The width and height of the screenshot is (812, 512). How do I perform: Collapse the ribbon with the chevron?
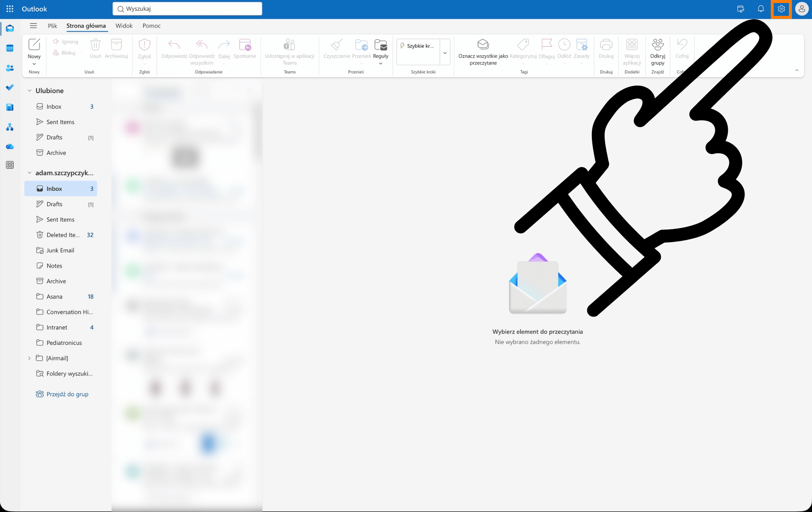[797, 70]
